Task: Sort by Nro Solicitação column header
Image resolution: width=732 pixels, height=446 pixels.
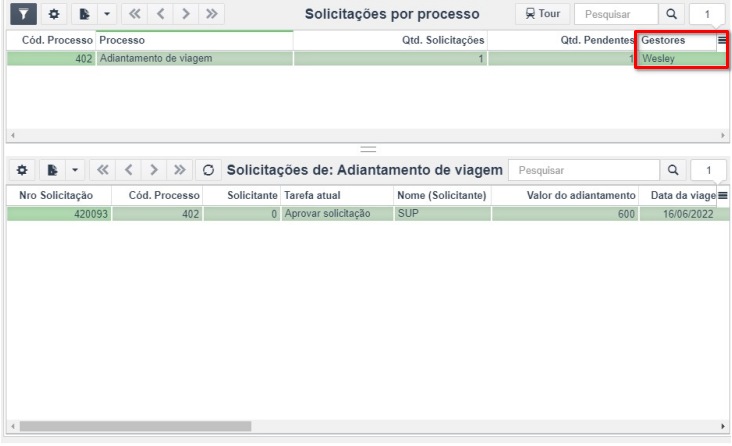Action: click(x=59, y=195)
